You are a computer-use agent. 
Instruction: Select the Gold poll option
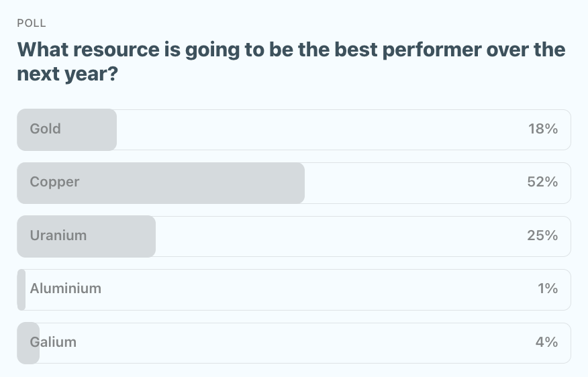(293, 129)
